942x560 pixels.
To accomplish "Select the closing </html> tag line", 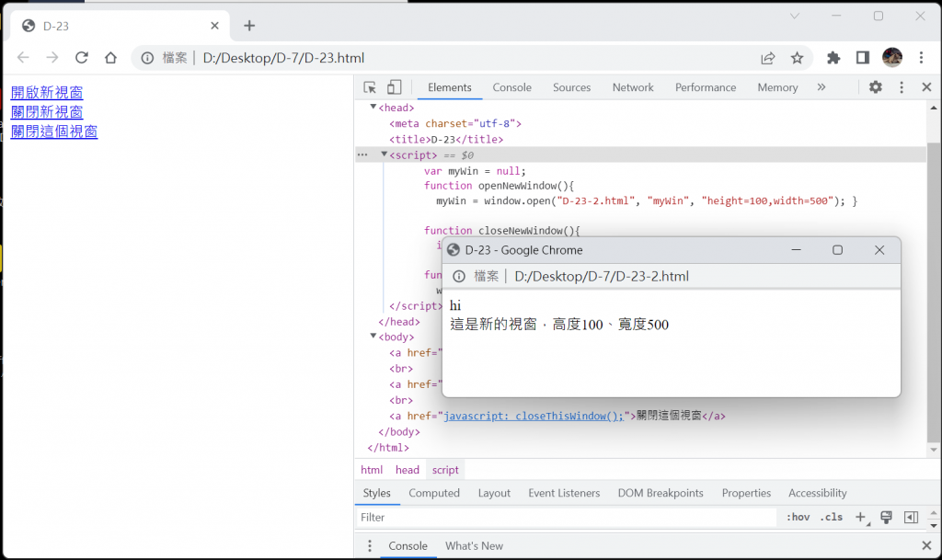I will coord(388,448).
